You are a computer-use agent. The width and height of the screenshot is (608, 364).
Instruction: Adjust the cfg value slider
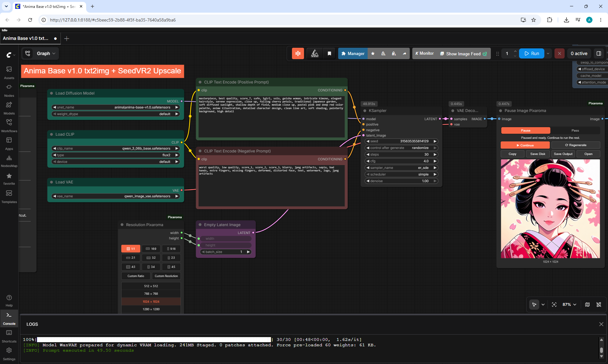pyautogui.click(x=402, y=161)
